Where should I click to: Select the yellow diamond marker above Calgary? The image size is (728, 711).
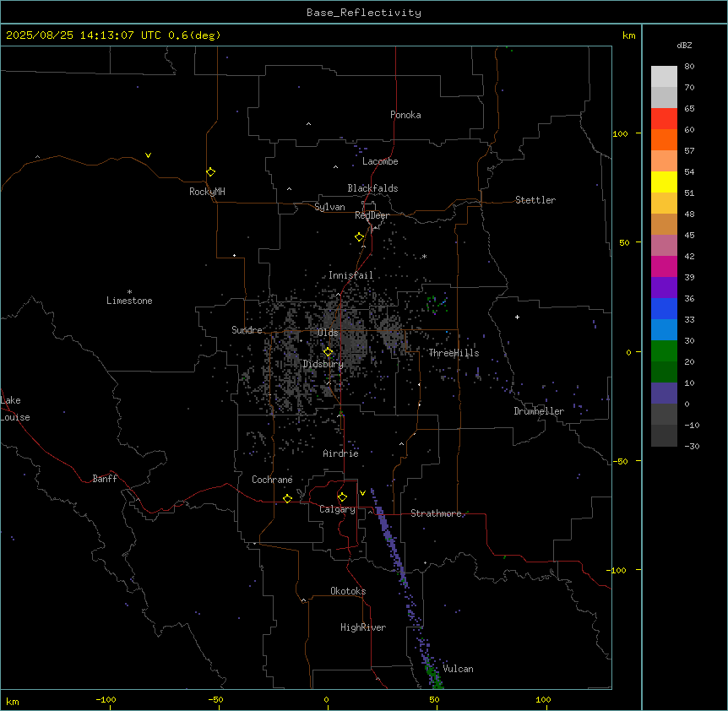coord(342,497)
